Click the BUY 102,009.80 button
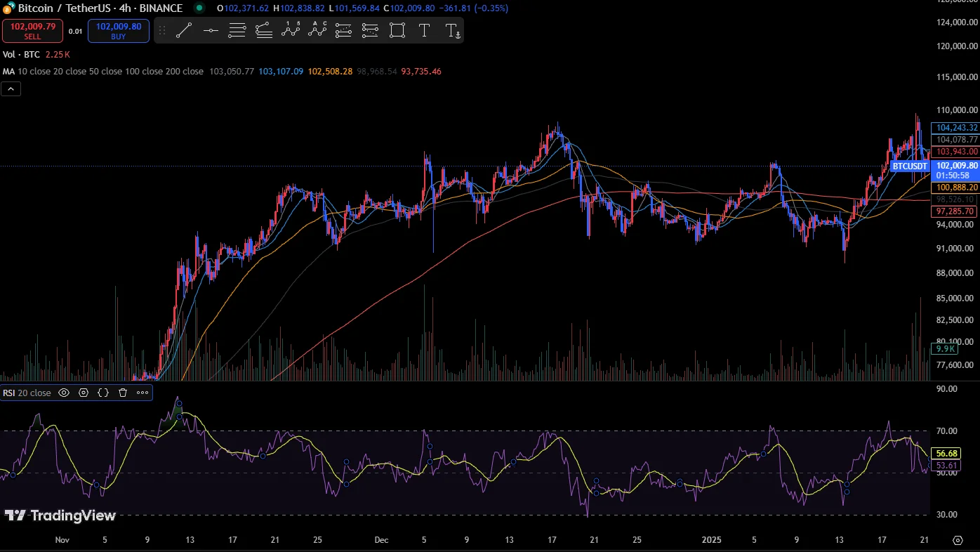980x552 pixels. tap(119, 31)
